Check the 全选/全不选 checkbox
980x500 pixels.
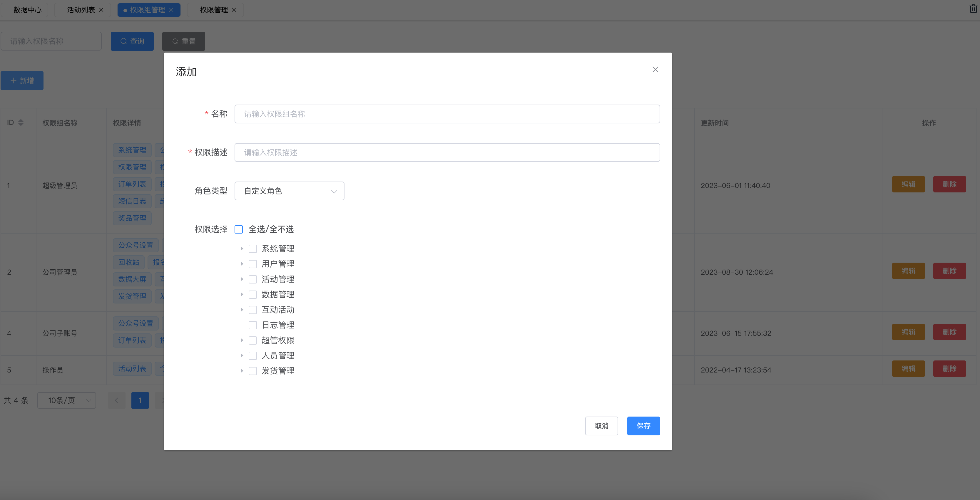[238, 229]
